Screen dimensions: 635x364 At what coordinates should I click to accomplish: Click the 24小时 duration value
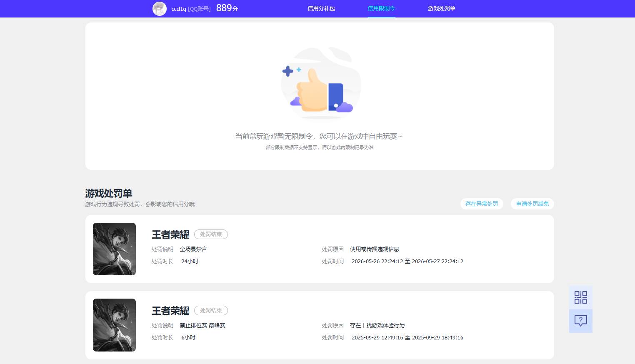click(190, 261)
